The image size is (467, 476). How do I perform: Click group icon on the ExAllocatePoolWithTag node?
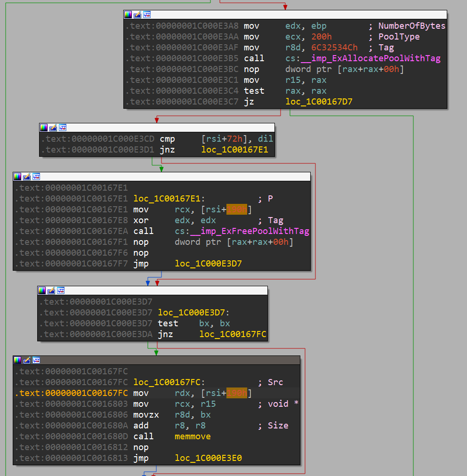click(147, 15)
